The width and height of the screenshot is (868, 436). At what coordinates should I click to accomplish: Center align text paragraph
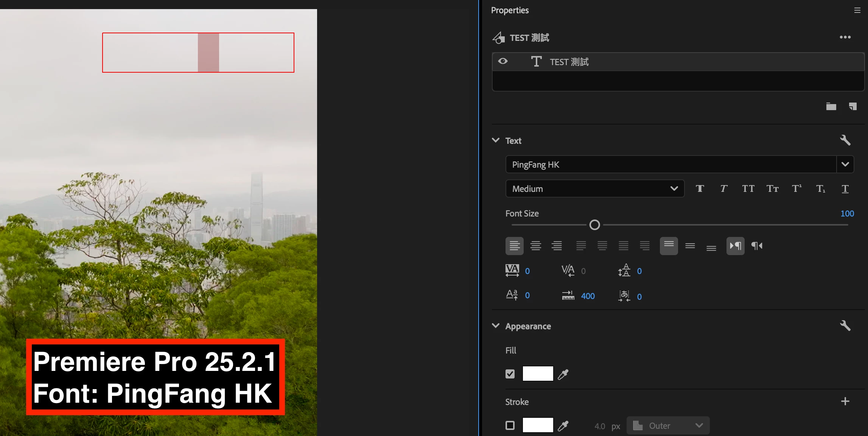[535, 246]
